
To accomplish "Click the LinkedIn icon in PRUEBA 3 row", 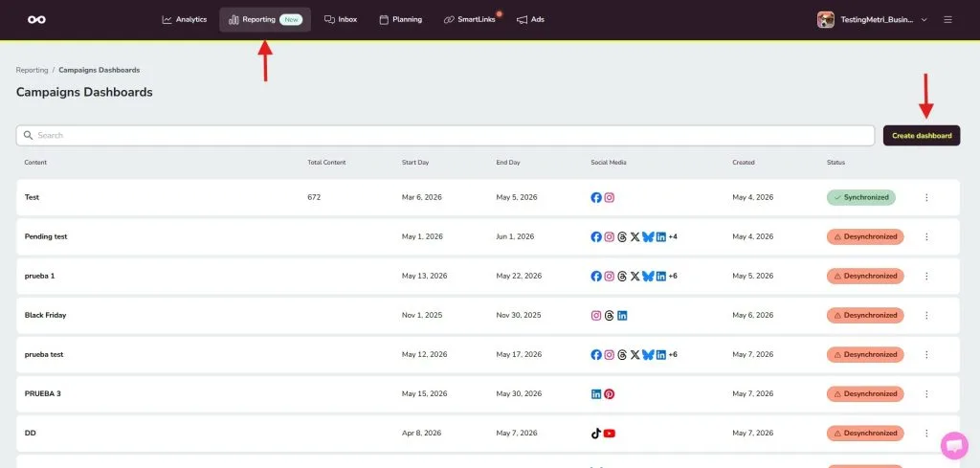I will (x=596, y=393).
